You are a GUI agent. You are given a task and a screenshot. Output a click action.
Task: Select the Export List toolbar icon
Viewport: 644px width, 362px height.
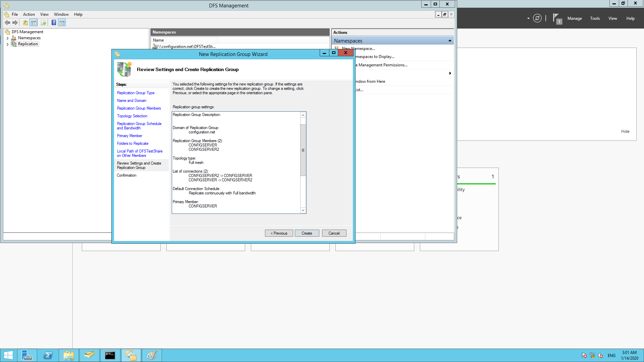[x=44, y=22]
